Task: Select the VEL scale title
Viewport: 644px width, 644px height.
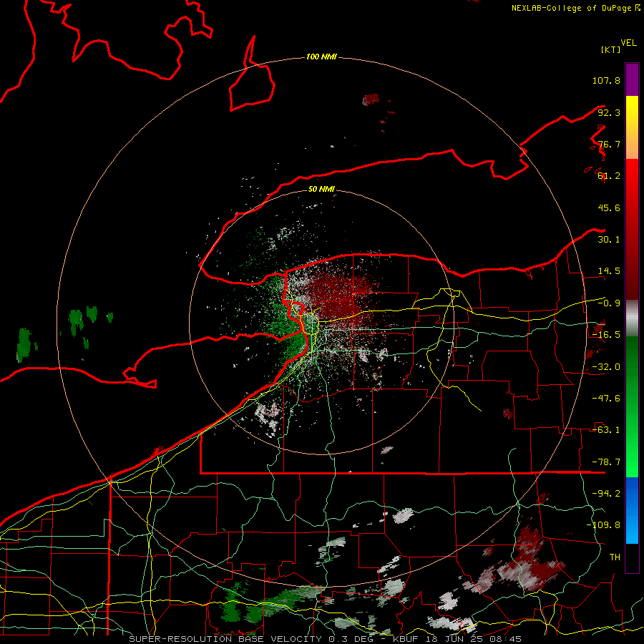Action: click(628, 43)
